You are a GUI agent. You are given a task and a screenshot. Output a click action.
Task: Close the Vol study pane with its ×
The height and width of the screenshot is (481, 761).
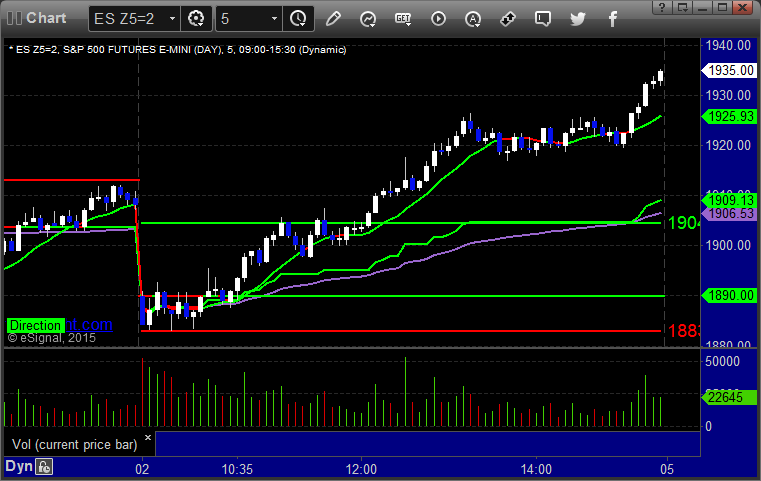(x=148, y=438)
